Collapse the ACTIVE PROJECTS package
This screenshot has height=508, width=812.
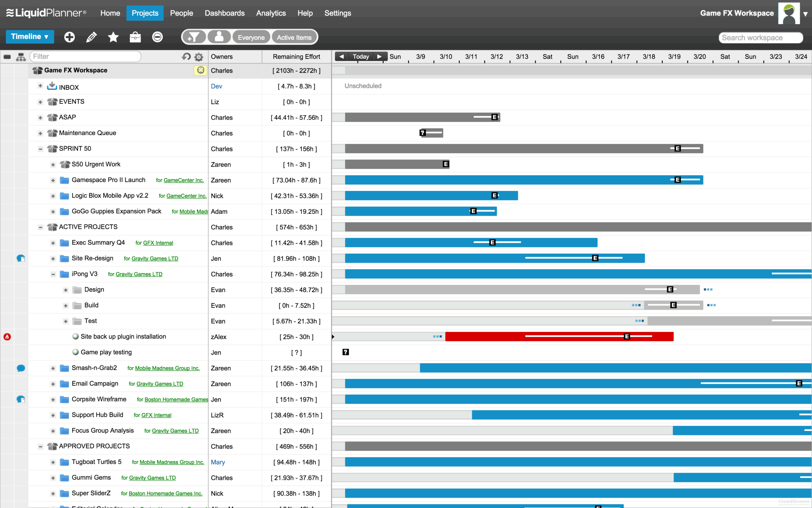tap(40, 227)
